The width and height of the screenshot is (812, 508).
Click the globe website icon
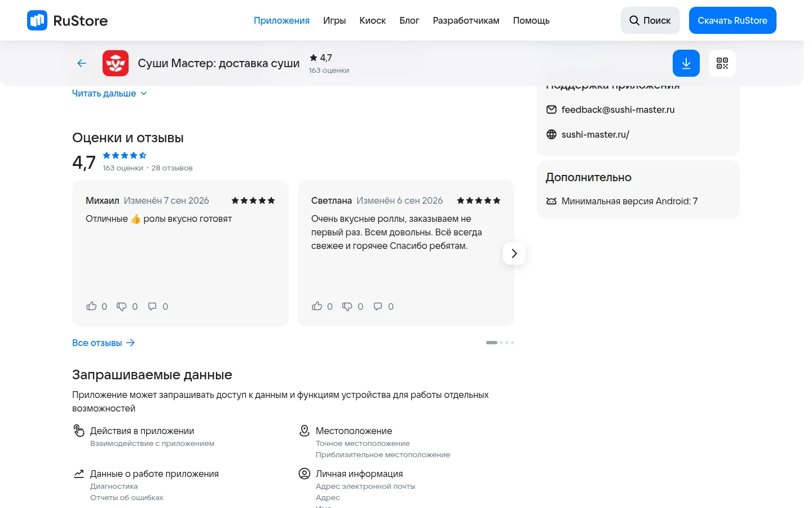click(x=551, y=134)
